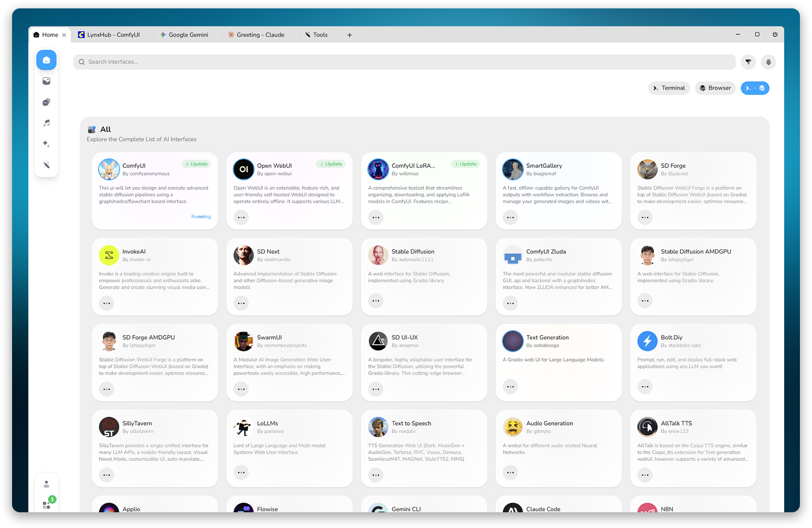The image size is (812, 528).
Task: Click the ComfyUI Zluda card icon
Action: (x=512, y=255)
